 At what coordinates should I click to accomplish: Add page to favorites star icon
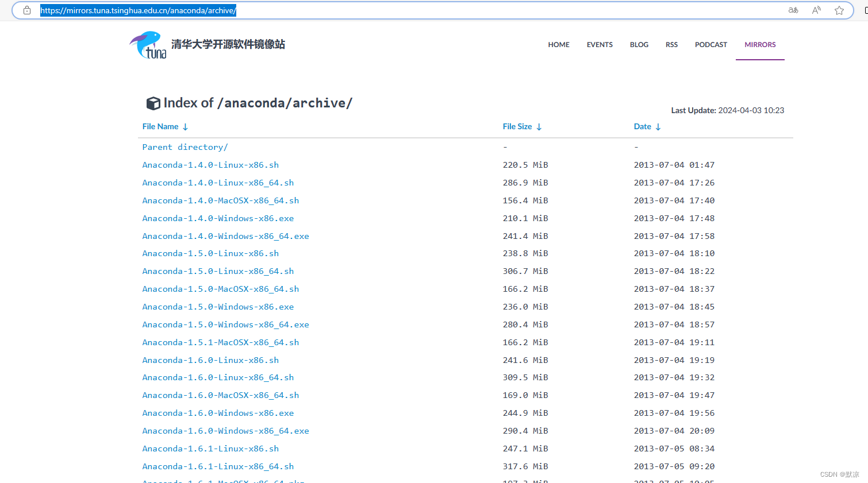[839, 10]
